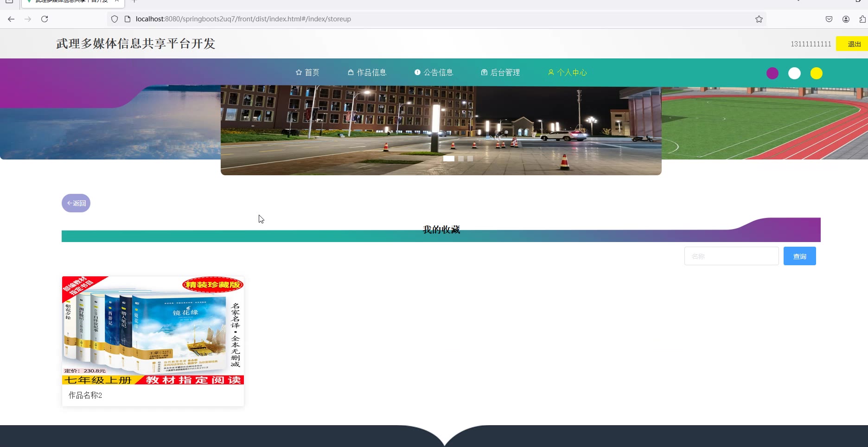Click the 名称 search input field
The image size is (868, 447).
click(x=731, y=256)
